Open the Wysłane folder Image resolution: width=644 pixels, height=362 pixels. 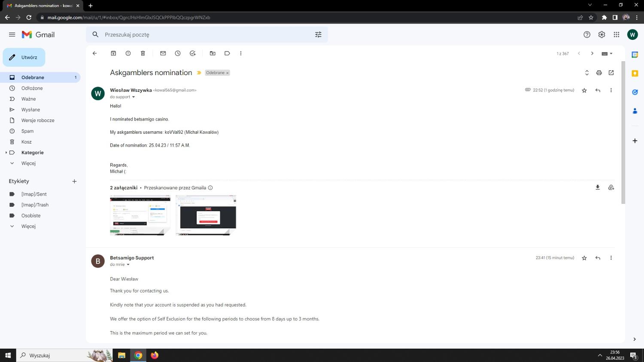[x=30, y=110]
